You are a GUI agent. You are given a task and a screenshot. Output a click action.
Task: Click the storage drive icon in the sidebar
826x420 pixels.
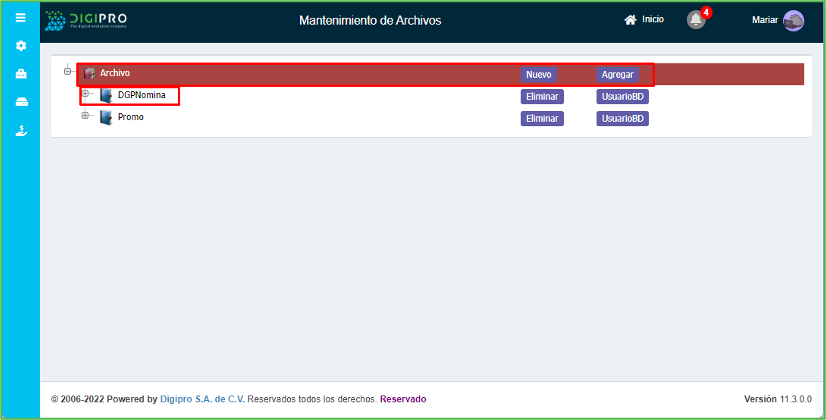point(21,102)
